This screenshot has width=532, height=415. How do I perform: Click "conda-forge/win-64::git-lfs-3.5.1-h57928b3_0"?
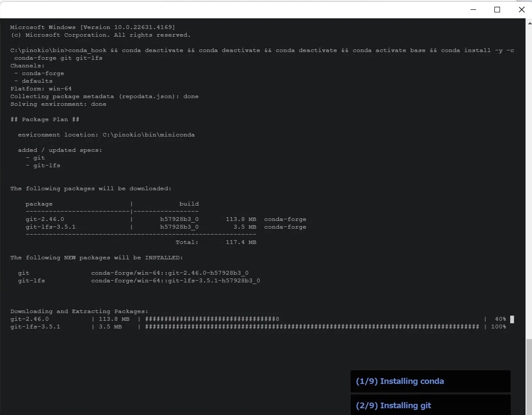[x=176, y=281]
